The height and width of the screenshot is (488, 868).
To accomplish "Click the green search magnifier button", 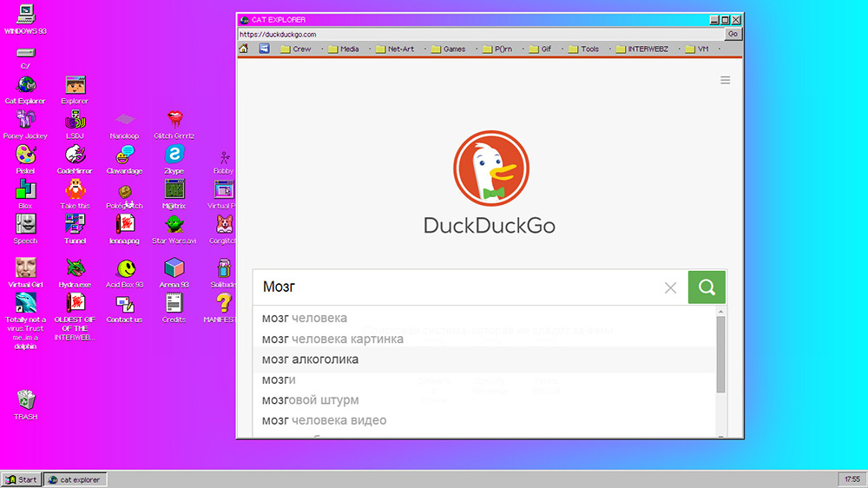I will [x=707, y=287].
